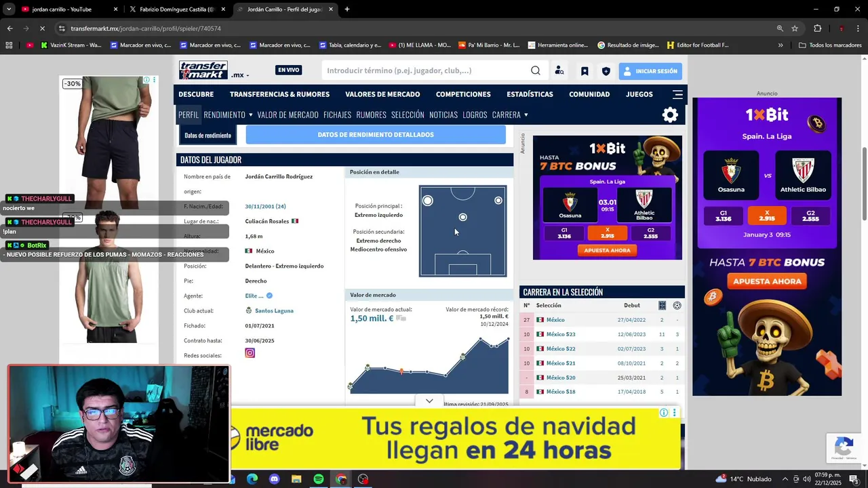Image resolution: width=868 pixels, height=488 pixels.
Task: Open the Santos Laguna club link
Action: click(x=274, y=310)
